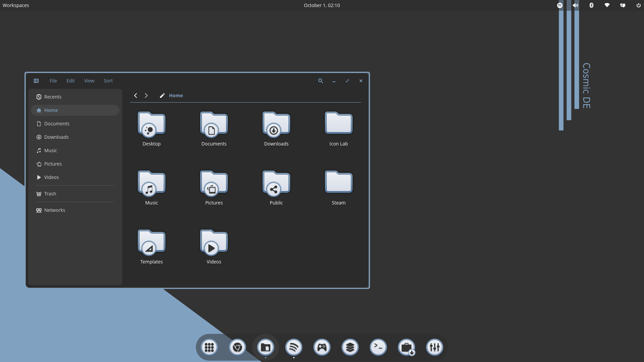Go forward with the right chevron

point(146,96)
